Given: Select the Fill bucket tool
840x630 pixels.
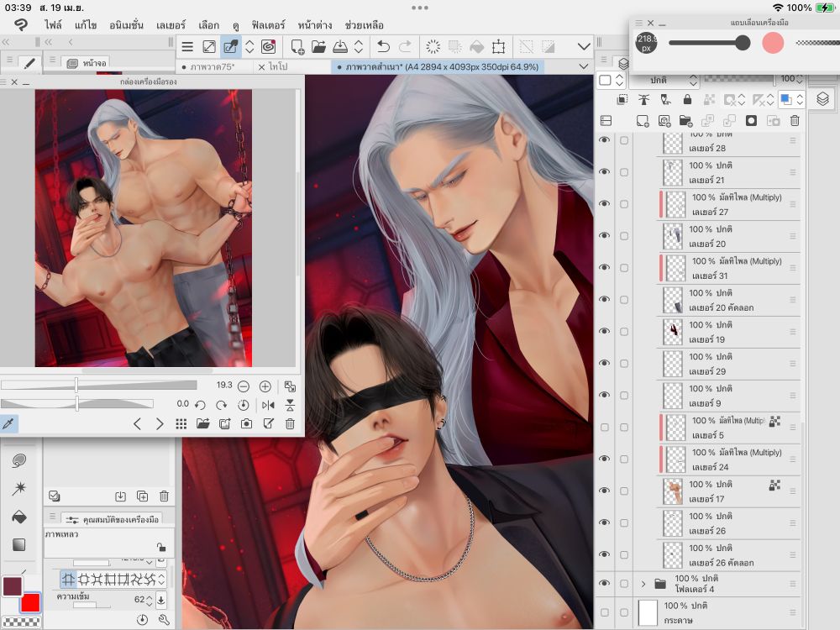Looking at the screenshot, I should (18, 517).
